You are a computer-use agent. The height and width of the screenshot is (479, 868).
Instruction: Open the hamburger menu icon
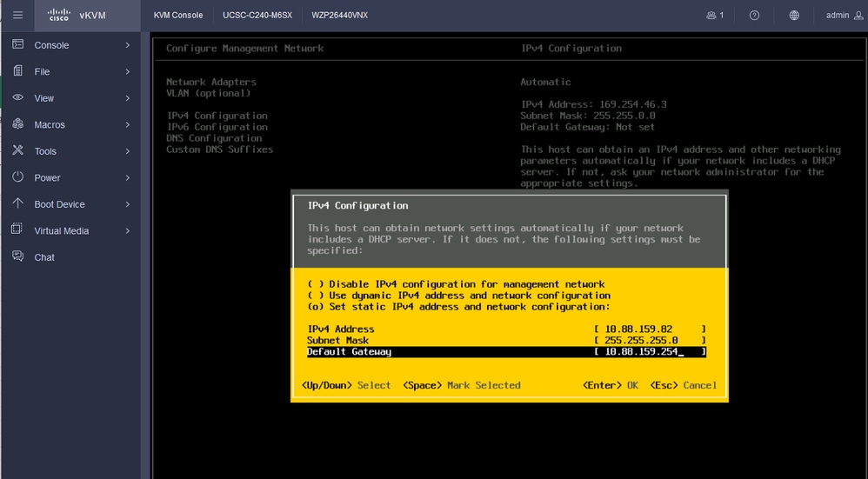coord(17,15)
